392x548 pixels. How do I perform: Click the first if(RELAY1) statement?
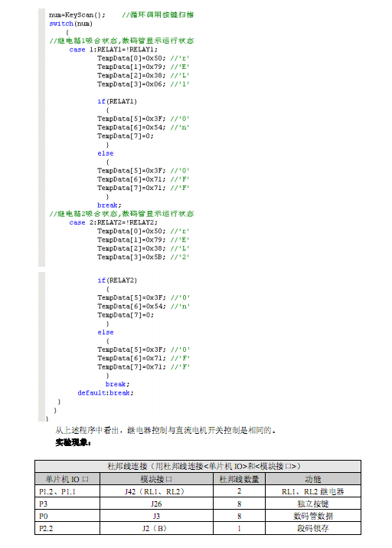tap(117, 101)
